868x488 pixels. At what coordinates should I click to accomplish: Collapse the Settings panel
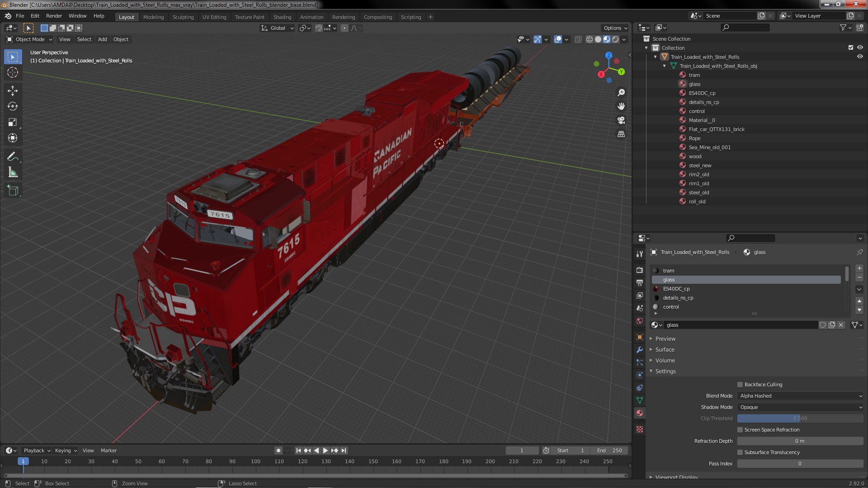[x=665, y=371]
